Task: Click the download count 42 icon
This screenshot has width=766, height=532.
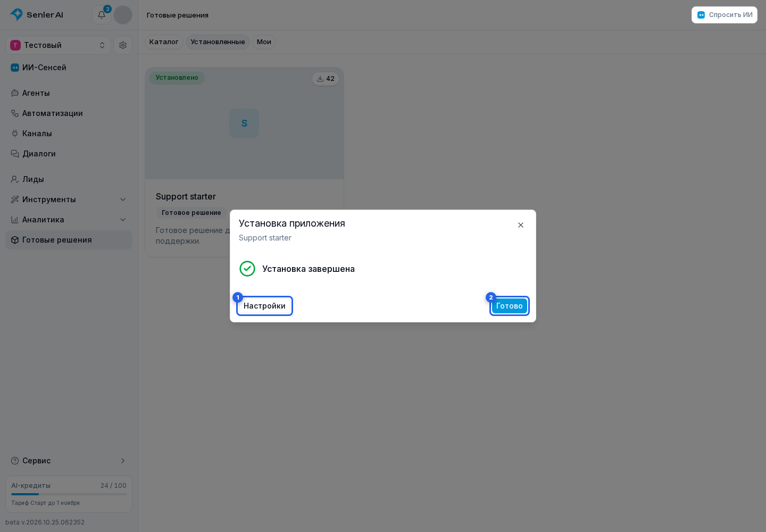Action: pyautogui.click(x=320, y=79)
